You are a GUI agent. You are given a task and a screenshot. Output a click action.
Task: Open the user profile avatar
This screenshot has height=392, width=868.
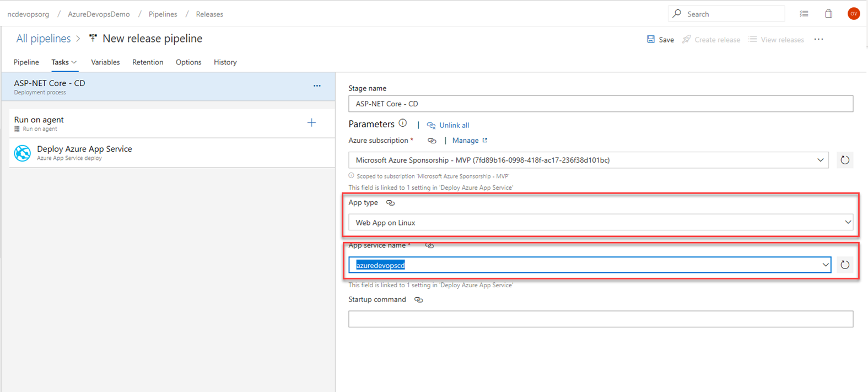pyautogui.click(x=854, y=14)
